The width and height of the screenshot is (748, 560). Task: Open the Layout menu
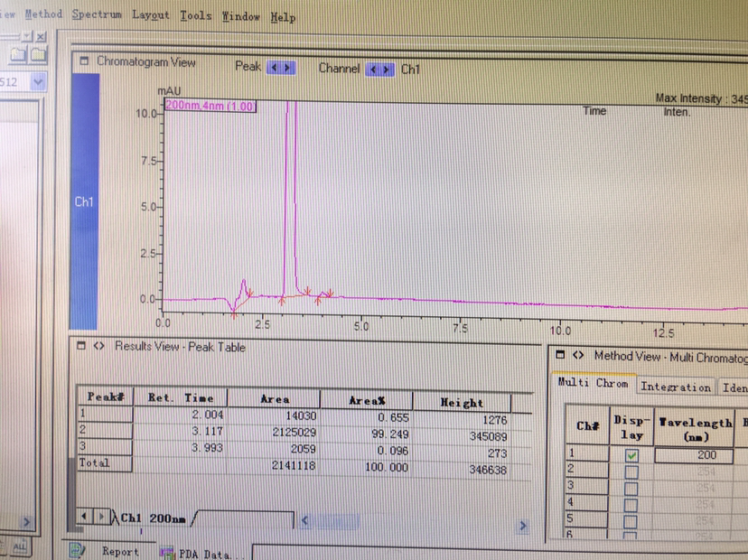150,15
